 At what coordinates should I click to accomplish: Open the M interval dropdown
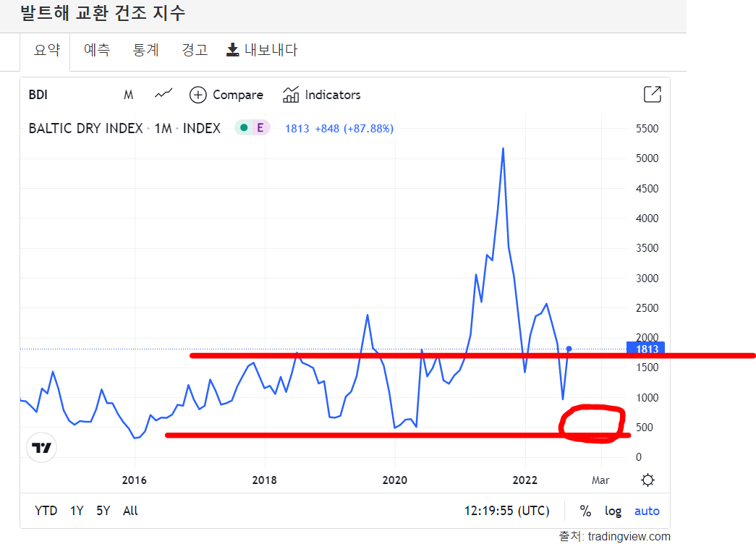[x=128, y=95]
